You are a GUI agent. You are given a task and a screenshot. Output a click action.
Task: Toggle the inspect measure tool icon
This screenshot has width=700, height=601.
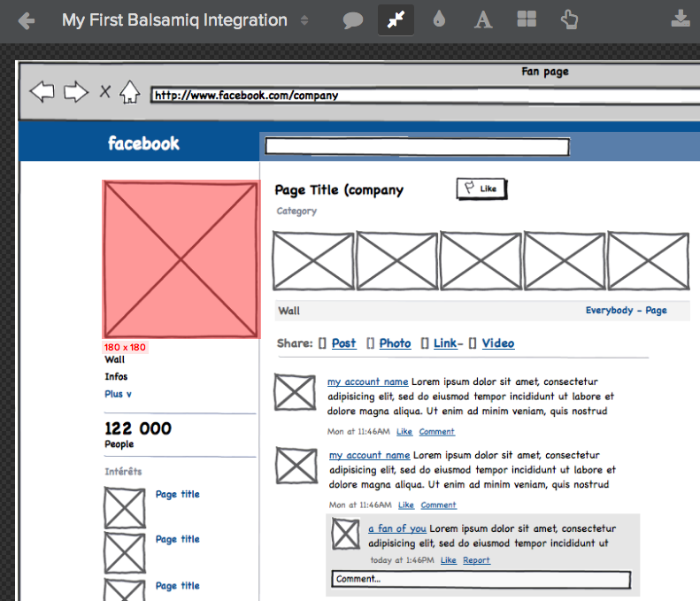(x=396, y=20)
